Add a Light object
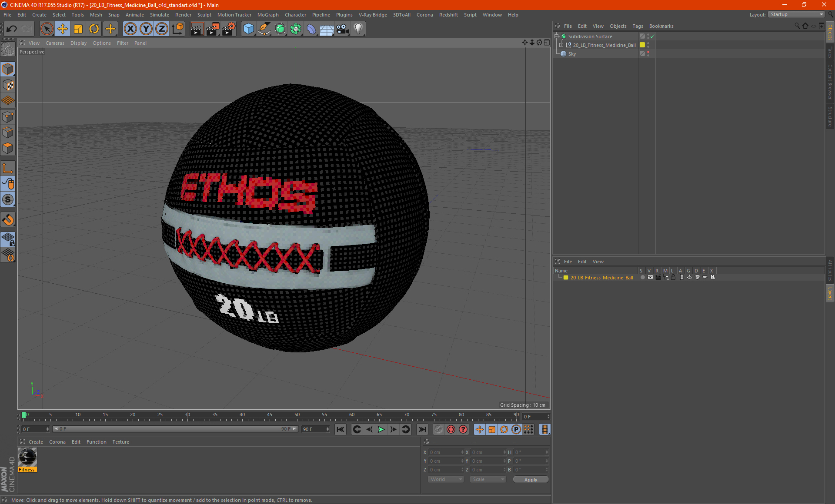The width and height of the screenshot is (835, 504). point(358,29)
